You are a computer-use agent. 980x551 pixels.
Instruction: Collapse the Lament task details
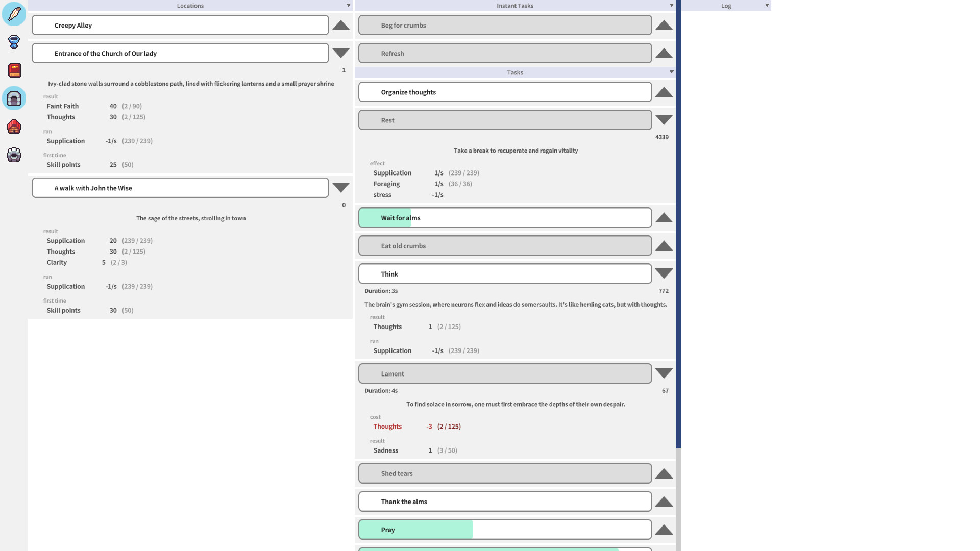(x=664, y=373)
